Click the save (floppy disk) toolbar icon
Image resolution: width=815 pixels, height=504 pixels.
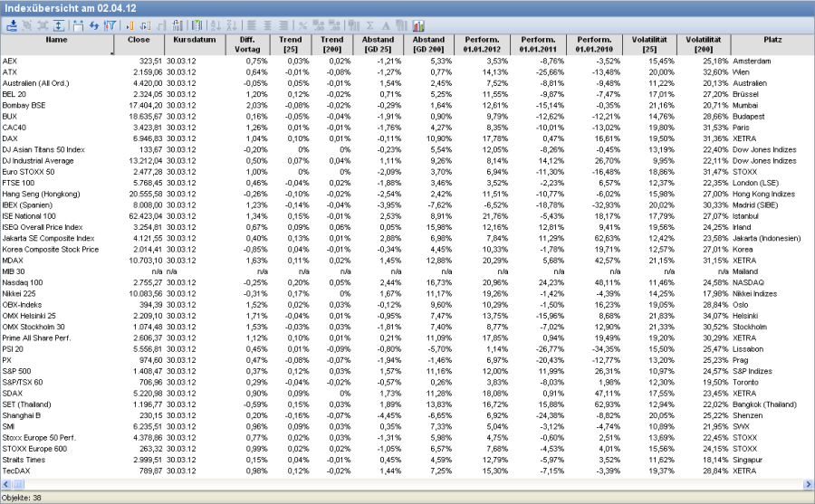pyautogui.click(x=78, y=25)
